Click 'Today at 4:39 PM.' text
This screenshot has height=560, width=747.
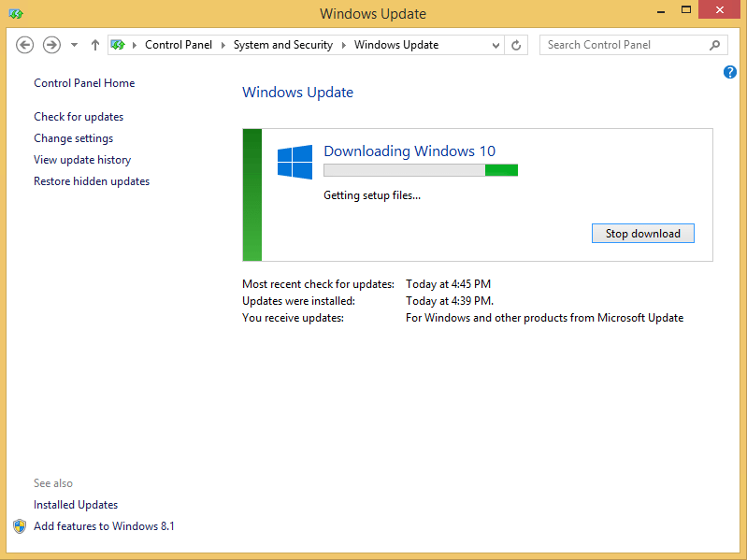(450, 301)
